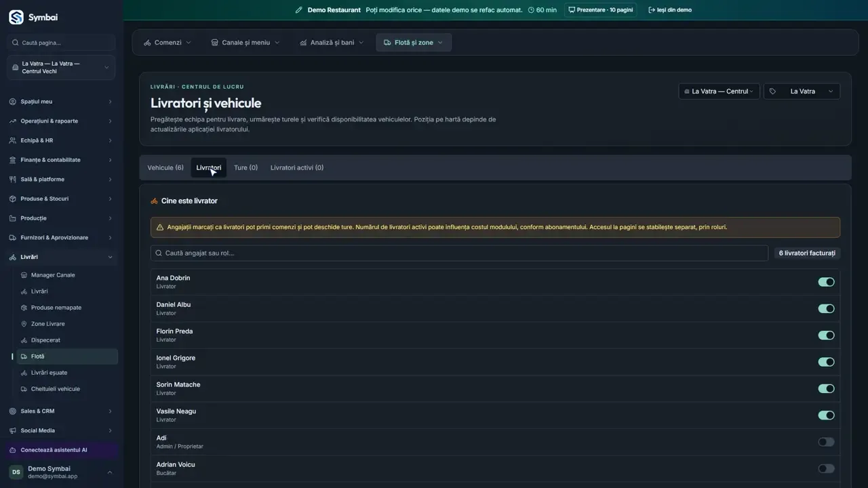Image resolution: width=868 pixels, height=488 pixels.
Task: Click Conectează asistentul AI button
Action: point(61,450)
